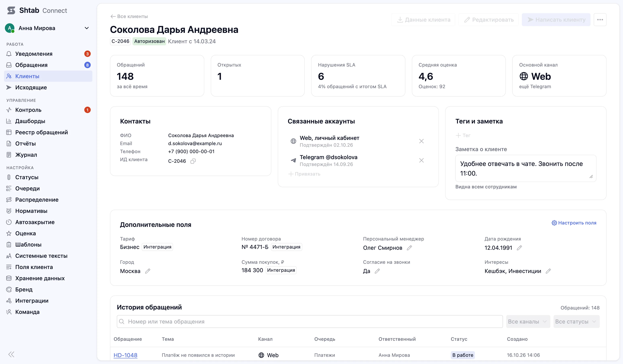This screenshot has height=364, width=623.
Task: Collapse the sidebar with double chevron
Action: 11,354
